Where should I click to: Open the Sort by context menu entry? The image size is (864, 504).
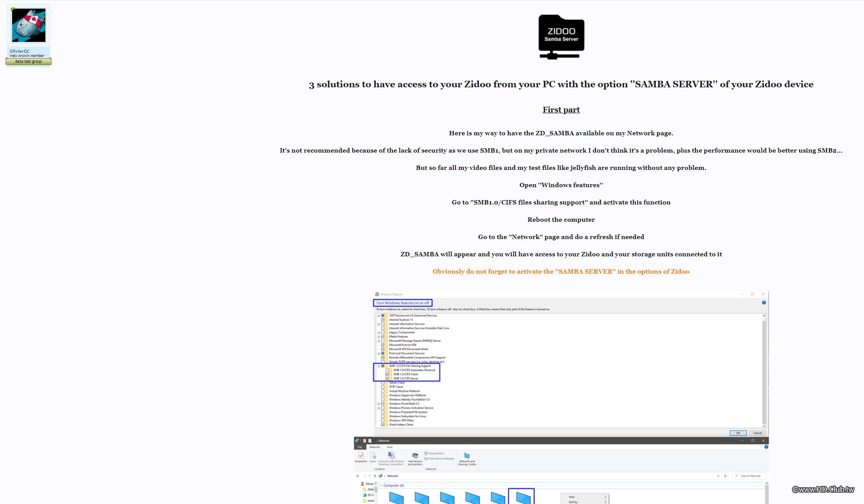pyautogui.click(x=585, y=502)
